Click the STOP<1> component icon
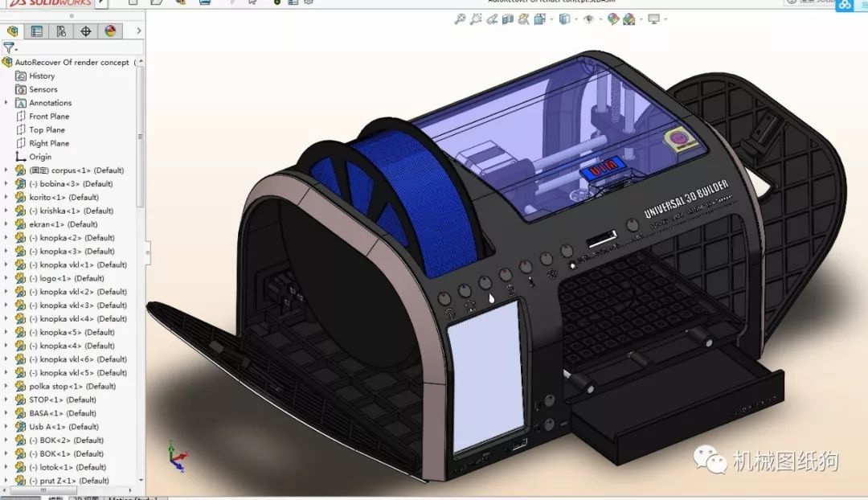The image size is (868, 500). click(21, 400)
